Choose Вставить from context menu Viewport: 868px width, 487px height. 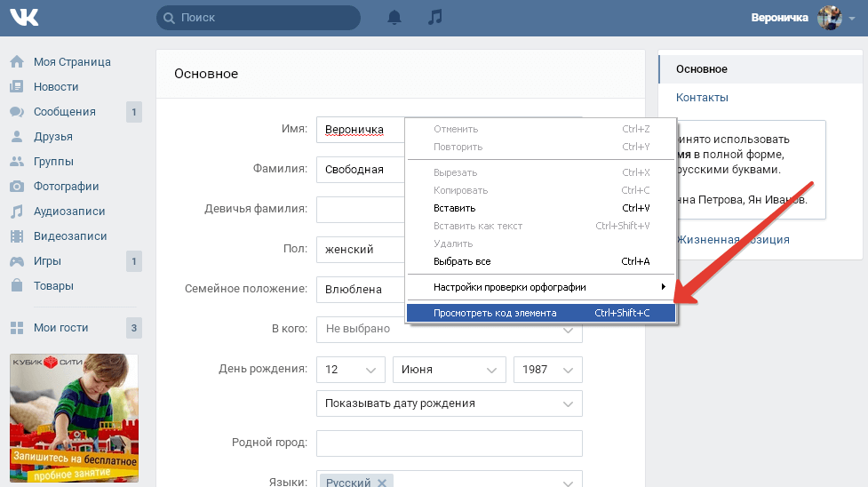tap(541, 208)
